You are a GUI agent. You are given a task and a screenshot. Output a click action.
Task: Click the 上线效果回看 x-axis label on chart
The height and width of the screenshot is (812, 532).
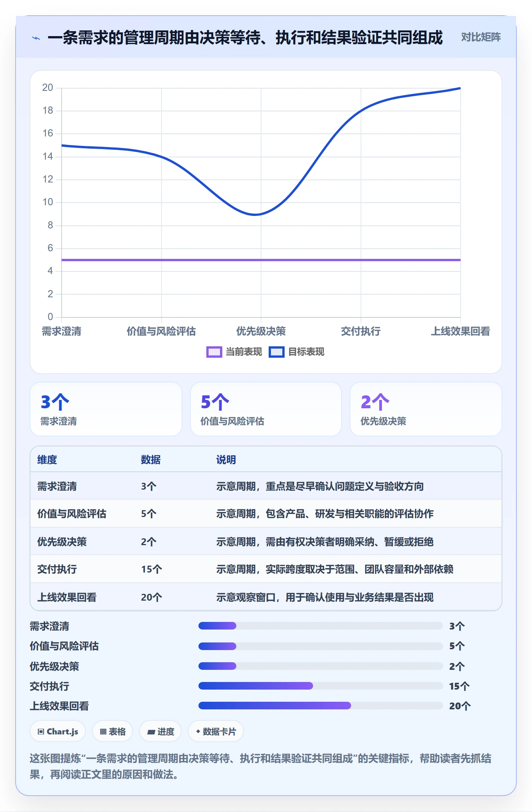[460, 331]
